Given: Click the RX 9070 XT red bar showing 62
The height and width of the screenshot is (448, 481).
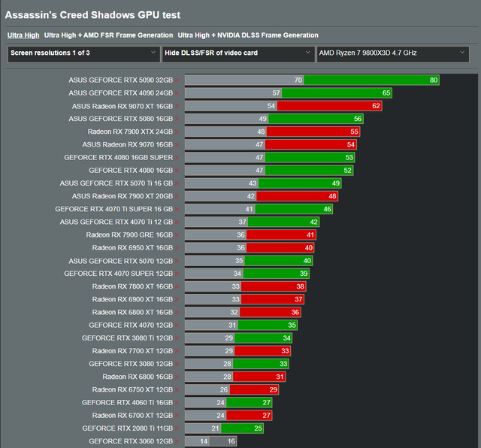Looking at the screenshot, I should [329, 106].
